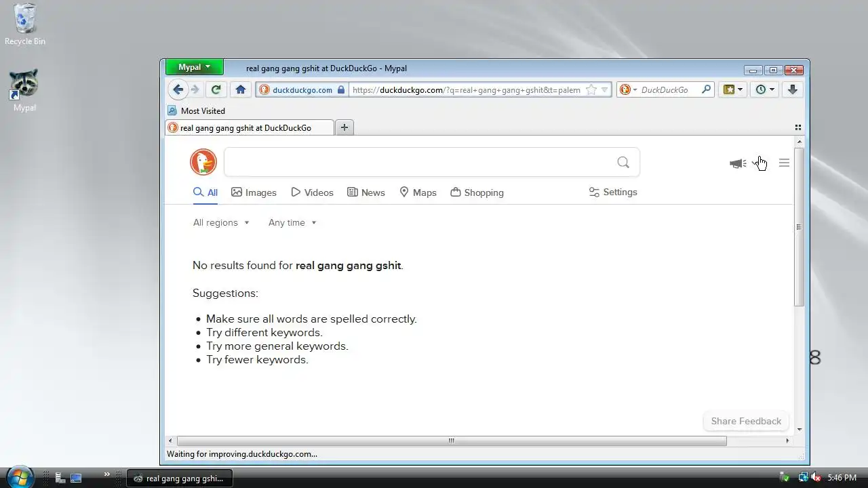Switch to Images results
Screen dimensions: 868x488
point(254,192)
